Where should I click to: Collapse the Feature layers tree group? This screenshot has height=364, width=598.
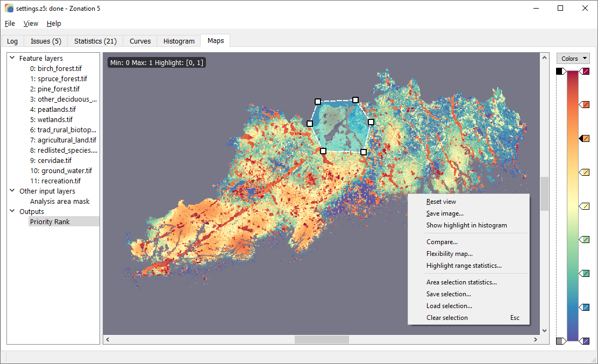point(12,58)
